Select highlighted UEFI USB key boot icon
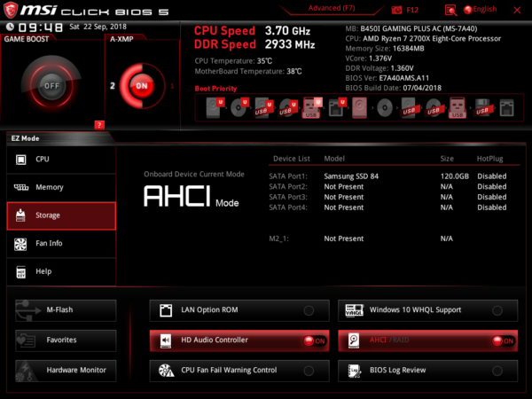 [x=311, y=108]
